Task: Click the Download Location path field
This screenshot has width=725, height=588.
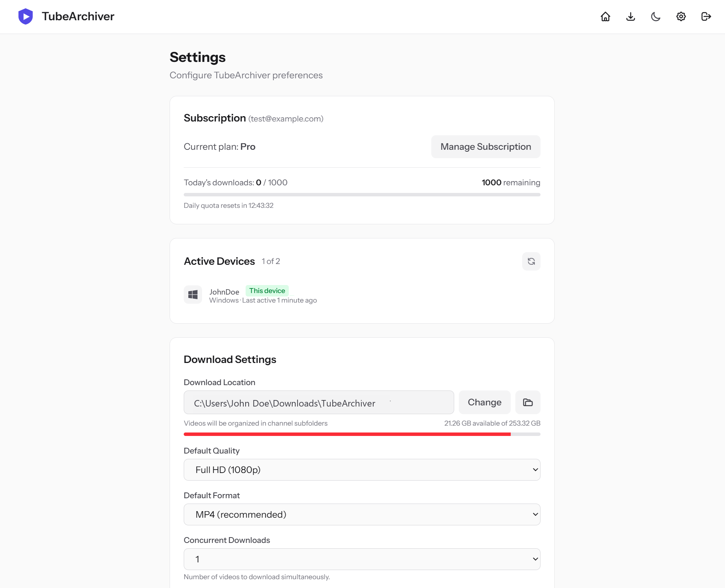Action: click(319, 402)
